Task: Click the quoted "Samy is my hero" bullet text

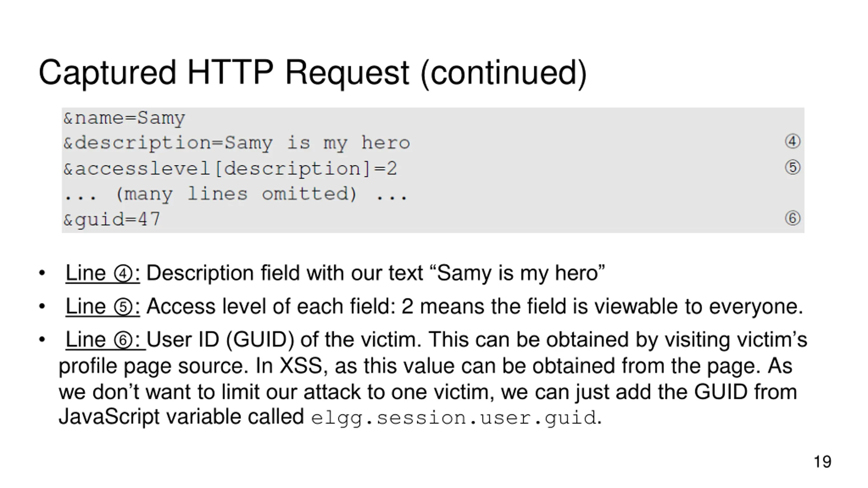Action: (521, 273)
